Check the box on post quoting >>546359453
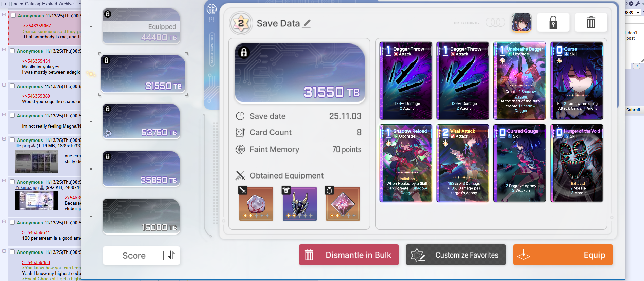The height and width of the screenshot is (281, 644). click(x=12, y=252)
